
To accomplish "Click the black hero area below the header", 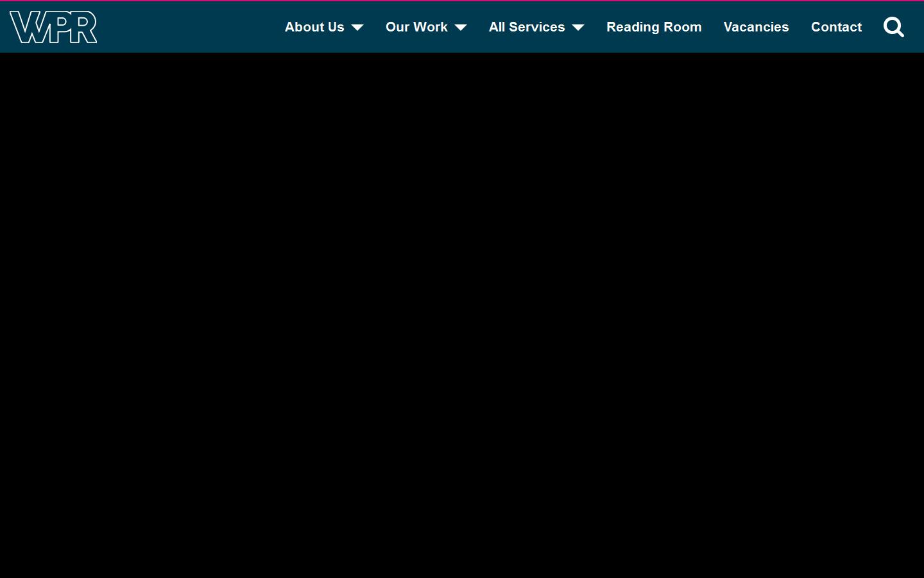I will [x=462, y=315].
